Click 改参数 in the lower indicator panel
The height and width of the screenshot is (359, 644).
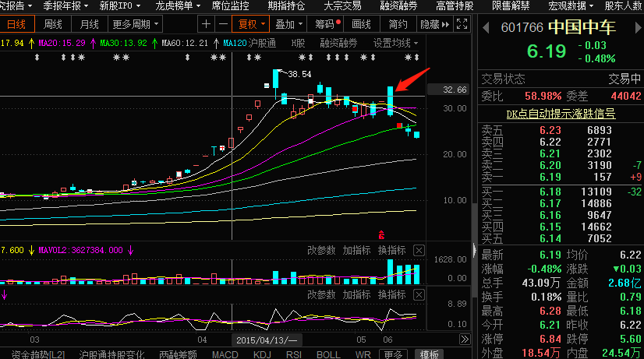pyautogui.click(x=321, y=294)
